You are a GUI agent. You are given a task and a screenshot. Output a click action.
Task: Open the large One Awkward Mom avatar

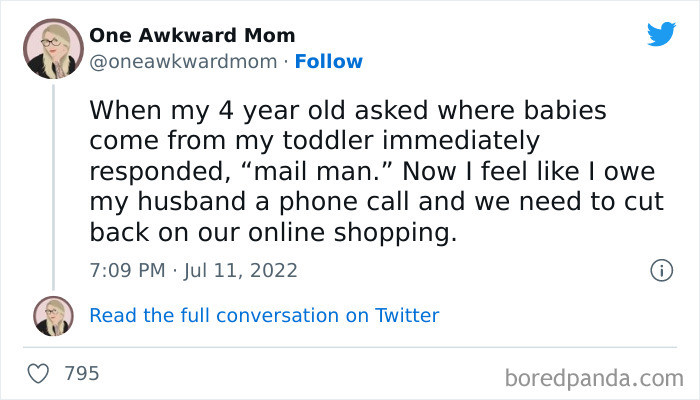(53, 48)
